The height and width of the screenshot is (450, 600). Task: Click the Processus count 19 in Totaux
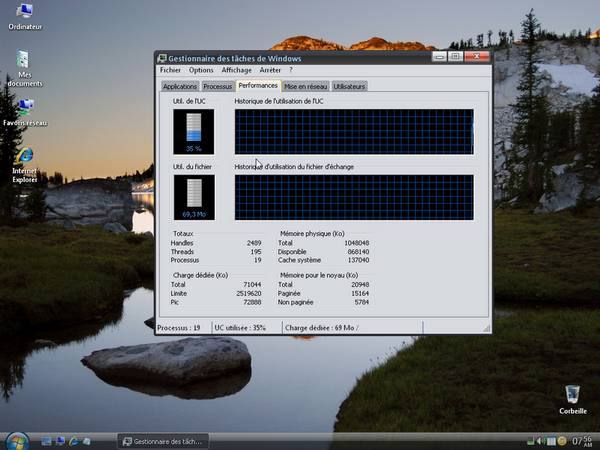pos(258,260)
